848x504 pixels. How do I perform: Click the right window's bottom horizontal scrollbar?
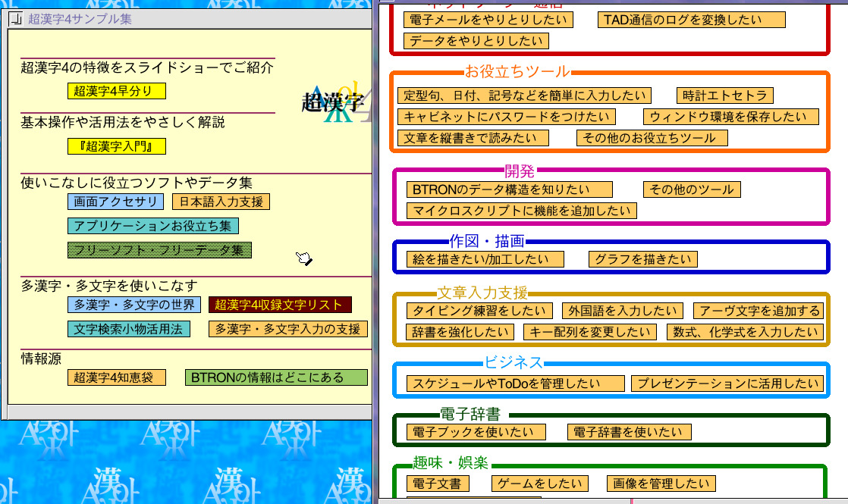coord(614,501)
